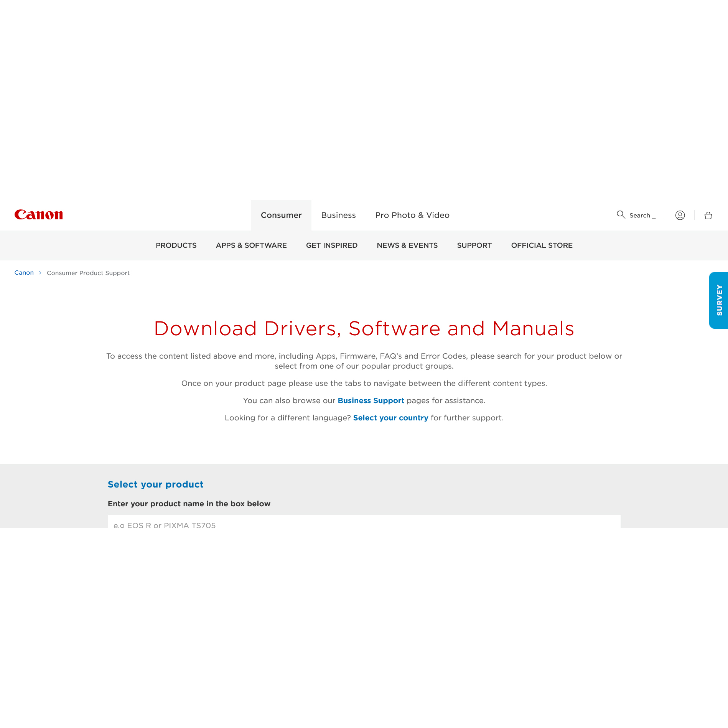The width and height of the screenshot is (728, 728).
Task: Open the shopping basket icon
Action: [708, 215]
